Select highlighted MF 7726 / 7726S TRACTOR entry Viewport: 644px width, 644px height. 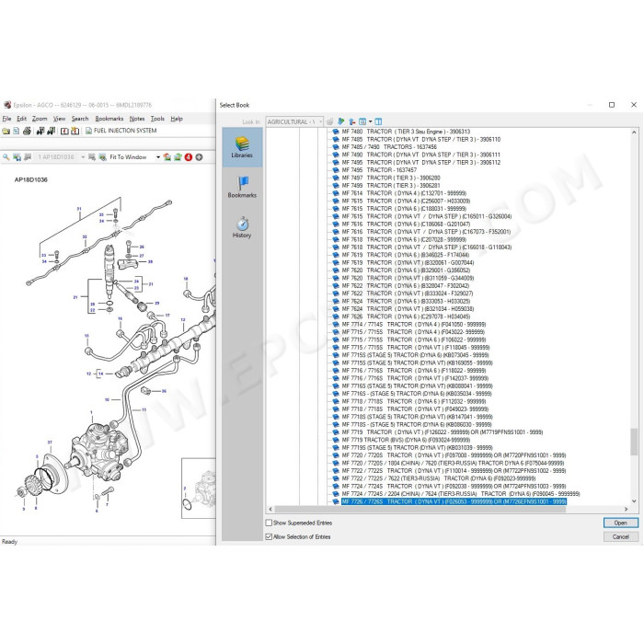pyautogui.click(x=454, y=501)
